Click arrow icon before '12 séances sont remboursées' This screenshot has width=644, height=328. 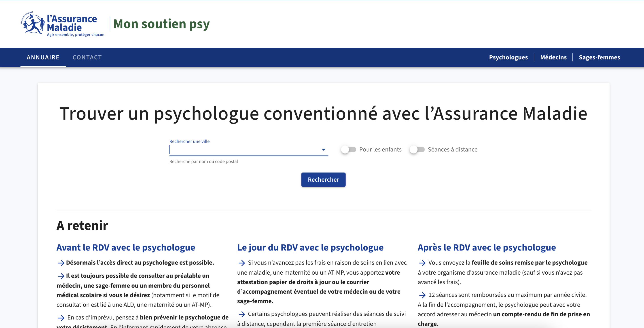click(422, 295)
